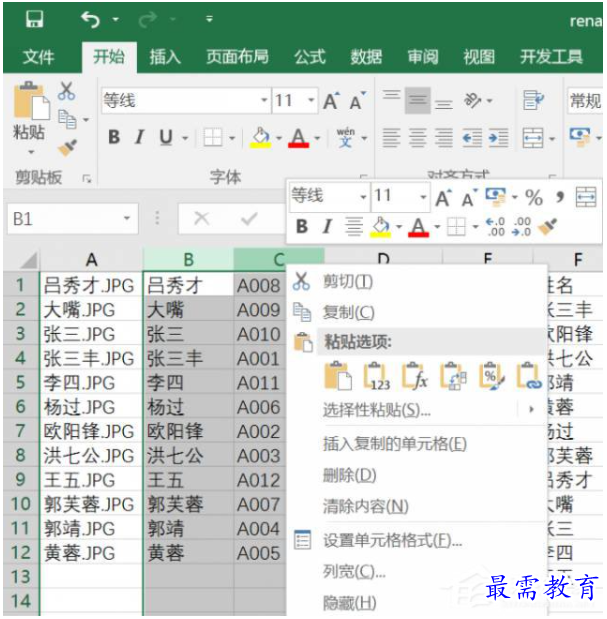Image resolution: width=607 pixels, height=619 pixels.
Task: Apply borders from ribbon border button
Action: (213, 137)
